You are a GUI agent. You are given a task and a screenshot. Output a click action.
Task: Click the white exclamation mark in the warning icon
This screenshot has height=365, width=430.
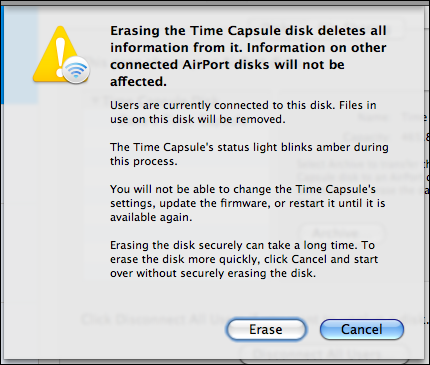[x=60, y=57]
